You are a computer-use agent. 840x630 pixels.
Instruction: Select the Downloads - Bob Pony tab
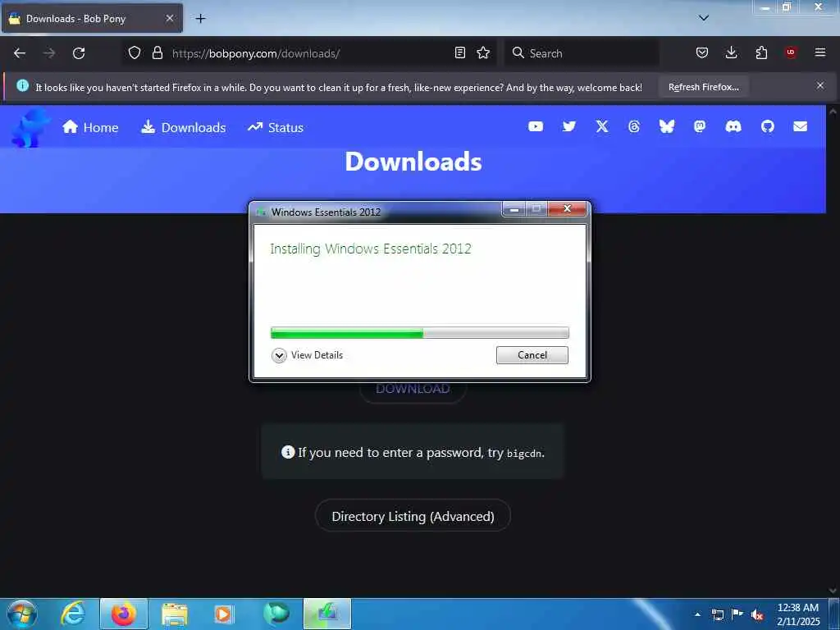pos(92,18)
